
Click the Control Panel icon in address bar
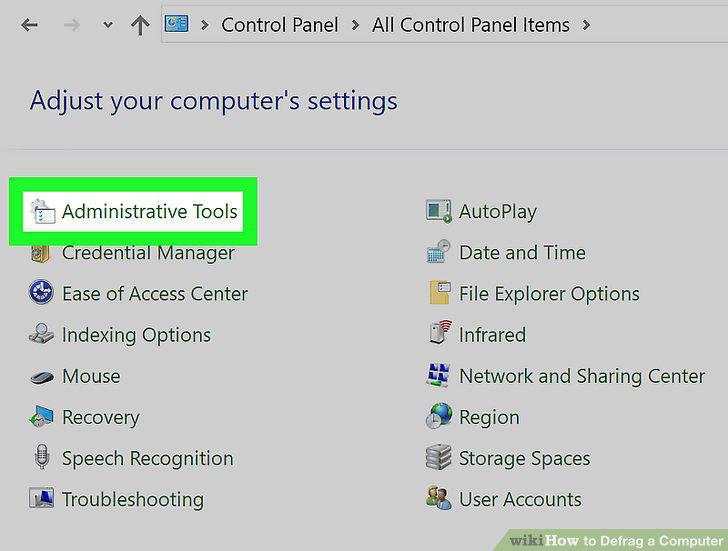click(x=176, y=24)
